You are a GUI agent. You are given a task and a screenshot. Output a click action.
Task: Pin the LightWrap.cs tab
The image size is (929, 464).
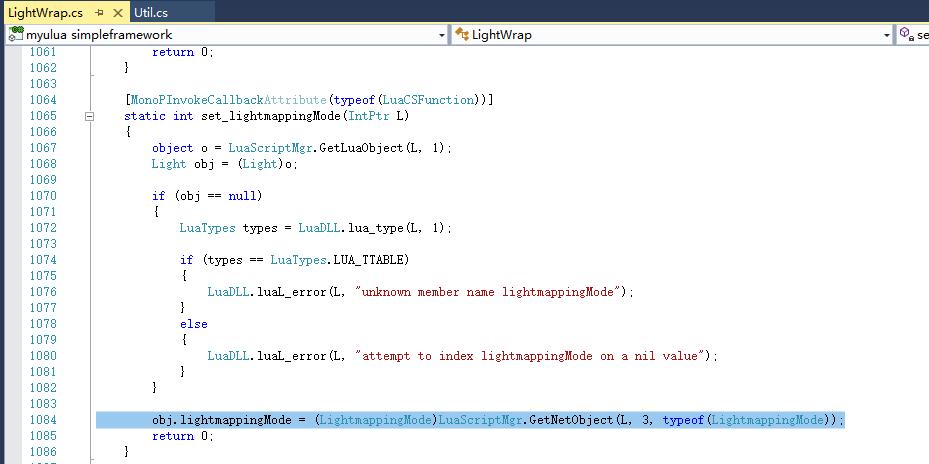point(99,13)
